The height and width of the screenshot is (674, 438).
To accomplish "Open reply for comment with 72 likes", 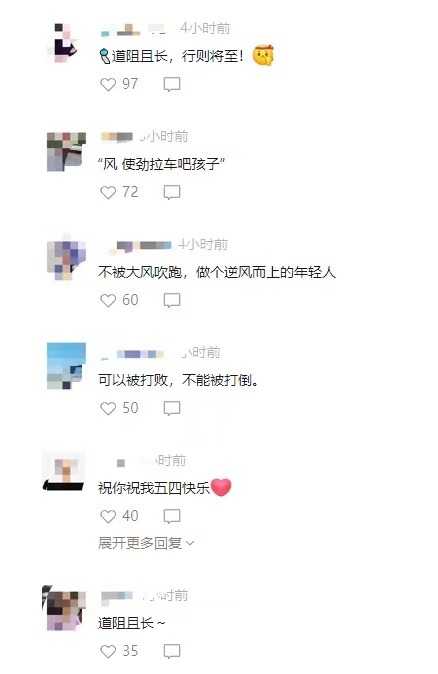I will (172, 192).
